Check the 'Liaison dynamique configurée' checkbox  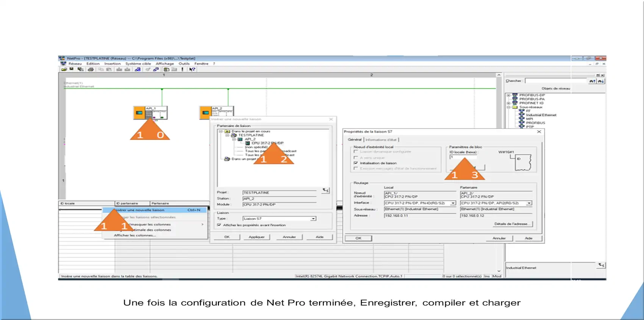coord(356,151)
